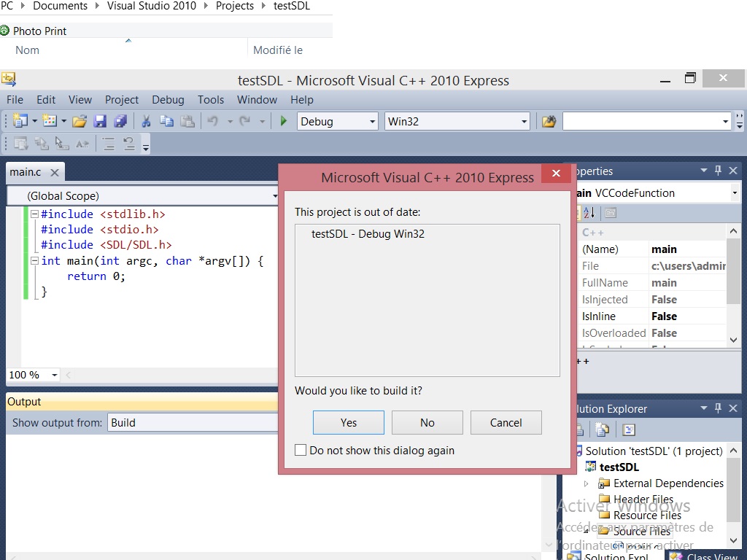The width and height of the screenshot is (747, 560).
Task: Click the Redo arrow icon
Action: (x=245, y=122)
